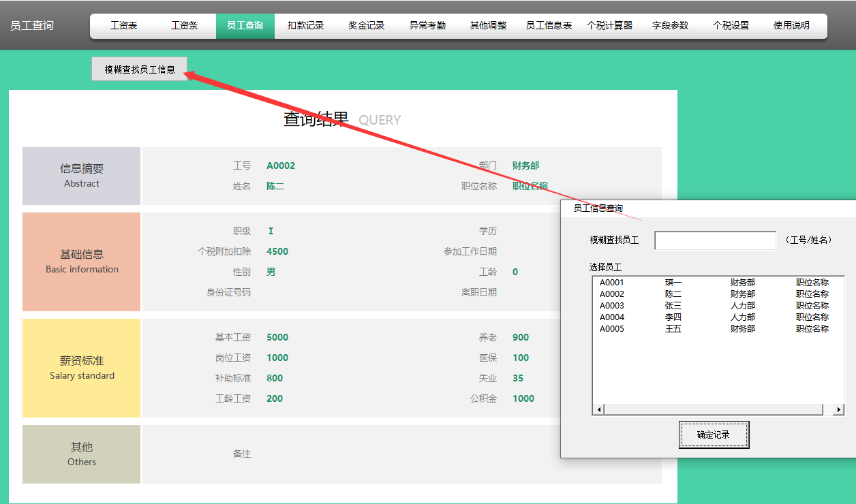This screenshot has height=504, width=856.
Task: Open the 个税设置 tab
Action: click(x=729, y=25)
